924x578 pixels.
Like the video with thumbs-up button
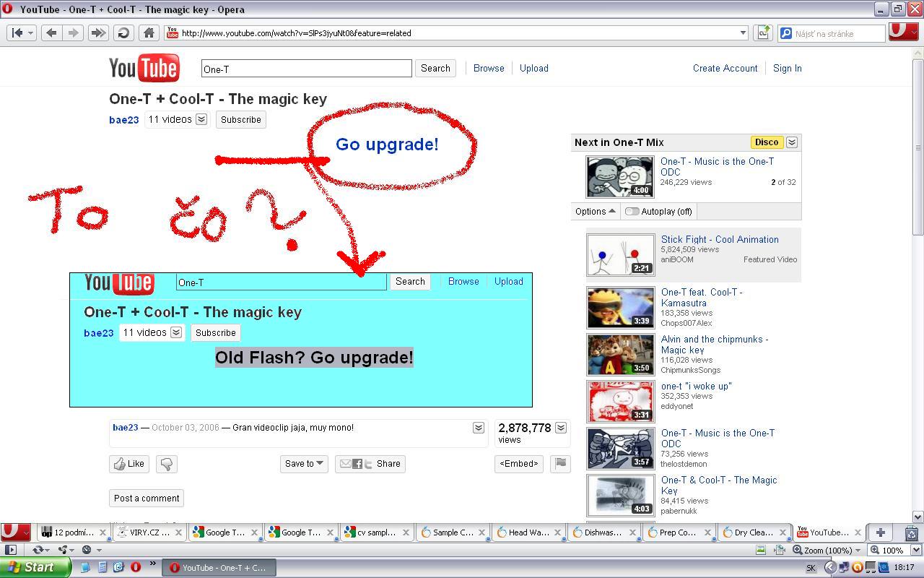129,464
